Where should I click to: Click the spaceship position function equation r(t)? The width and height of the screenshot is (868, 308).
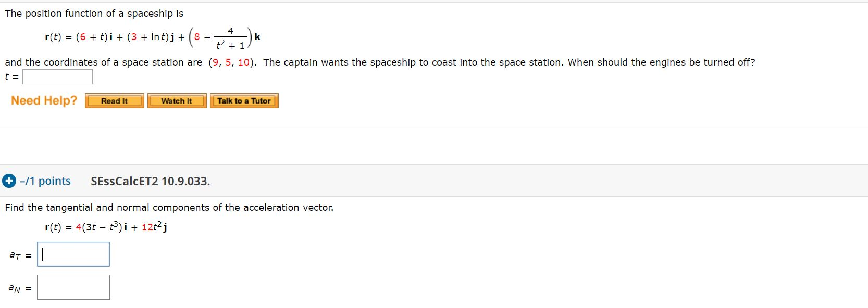151,36
